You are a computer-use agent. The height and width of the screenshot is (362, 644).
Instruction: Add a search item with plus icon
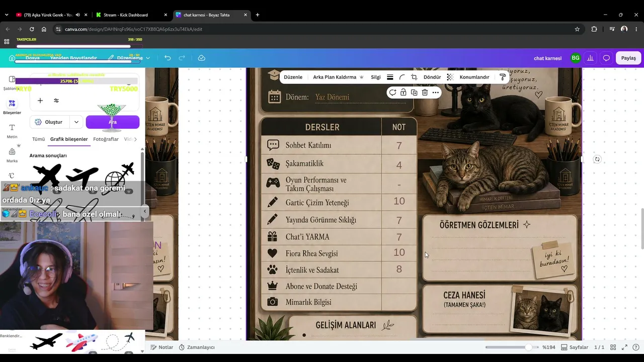[40, 101]
